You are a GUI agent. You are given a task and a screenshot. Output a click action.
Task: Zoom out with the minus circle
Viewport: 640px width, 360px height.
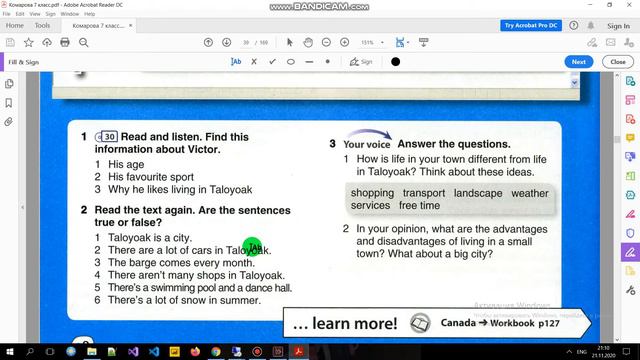point(326,42)
